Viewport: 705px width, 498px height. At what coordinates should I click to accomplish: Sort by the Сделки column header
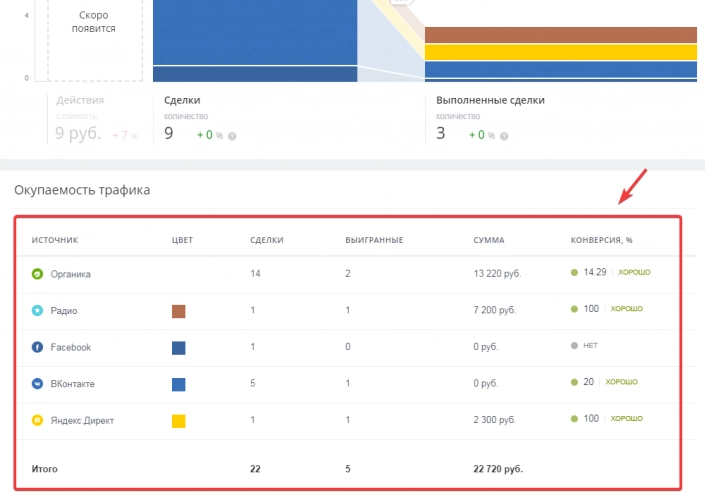pyautogui.click(x=267, y=240)
